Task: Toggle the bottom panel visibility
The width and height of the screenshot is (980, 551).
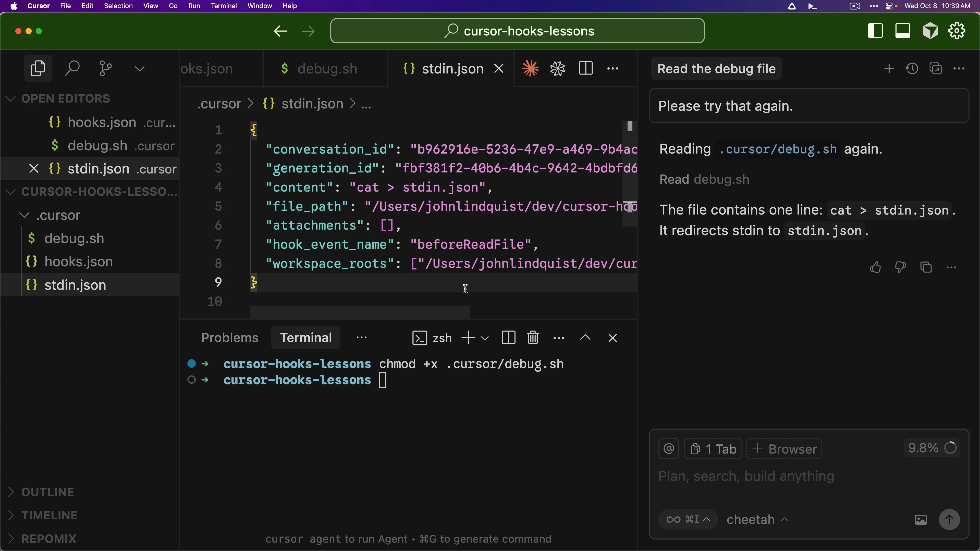Action: pos(902,31)
